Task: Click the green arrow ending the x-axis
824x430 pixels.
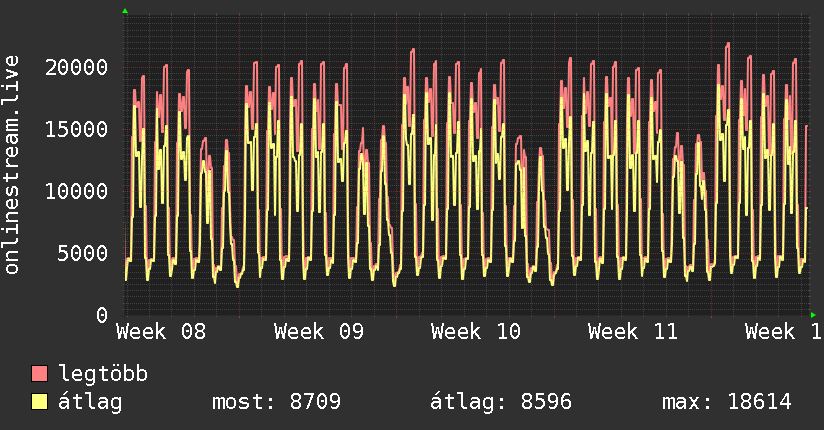Action: pyautogui.click(x=813, y=315)
